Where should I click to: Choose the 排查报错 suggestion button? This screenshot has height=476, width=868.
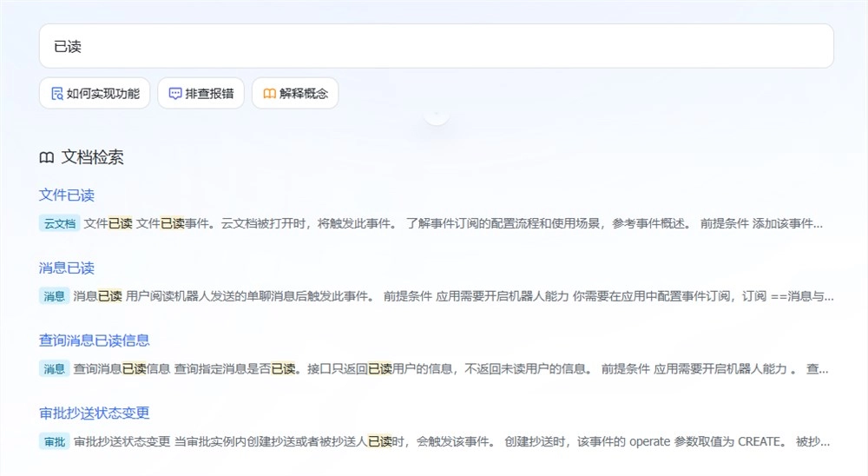pos(201,94)
